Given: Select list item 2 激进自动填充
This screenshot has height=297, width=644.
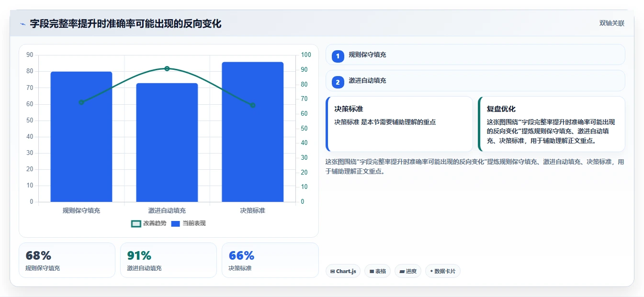Looking at the screenshot, I should pyautogui.click(x=475, y=80).
